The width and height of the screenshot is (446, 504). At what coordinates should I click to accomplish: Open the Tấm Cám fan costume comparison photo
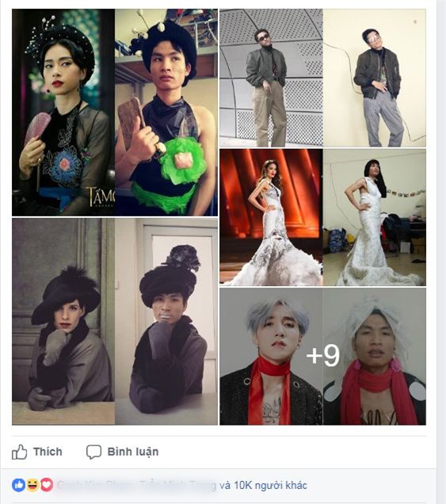(x=115, y=113)
